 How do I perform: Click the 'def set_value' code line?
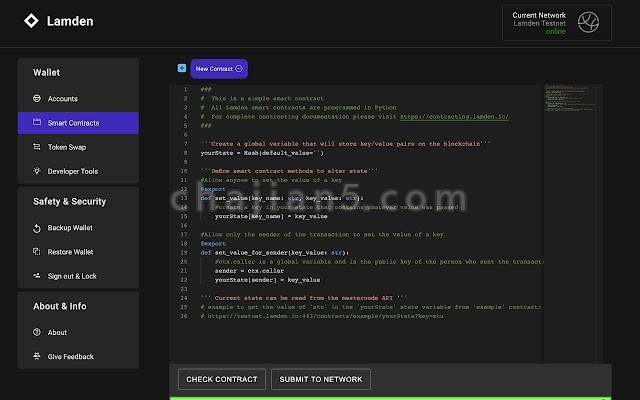[282, 198]
